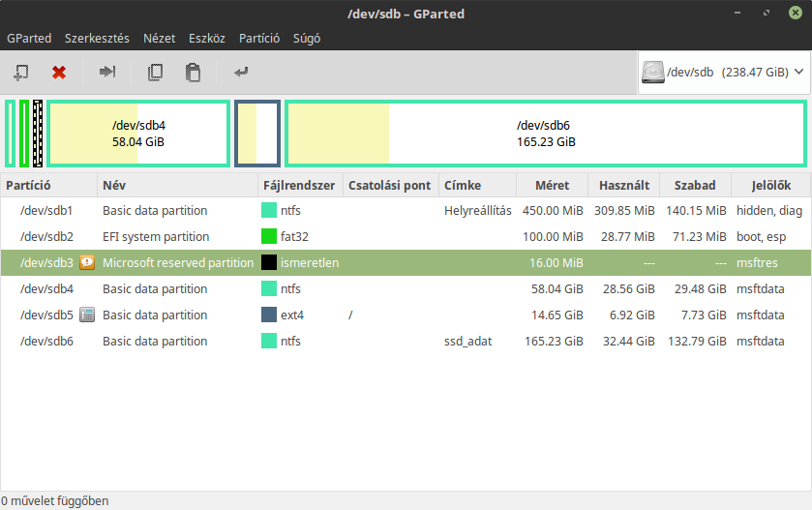
Task: Click the 'msftres' flag cell
Action: (x=757, y=262)
